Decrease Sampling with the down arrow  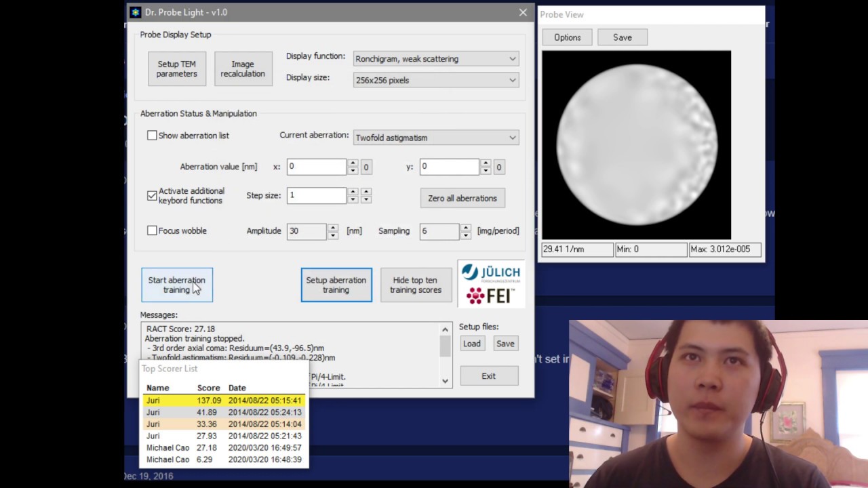[466, 235]
